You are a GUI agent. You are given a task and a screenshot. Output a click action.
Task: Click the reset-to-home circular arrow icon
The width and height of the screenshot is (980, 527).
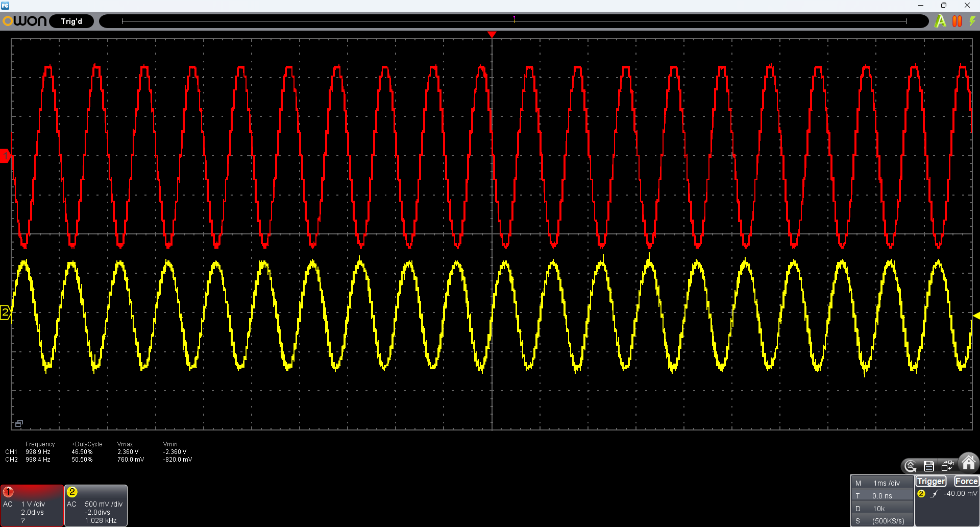point(910,466)
